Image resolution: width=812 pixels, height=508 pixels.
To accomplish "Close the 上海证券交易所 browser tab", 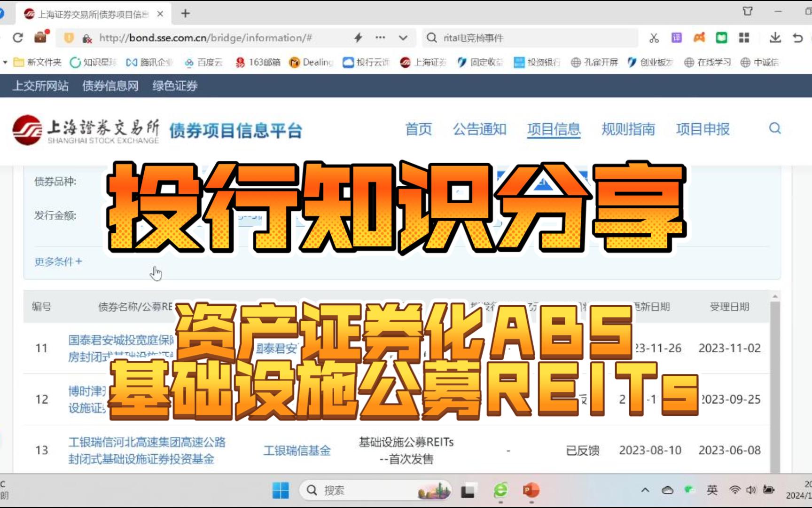I will [x=160, y=14].
